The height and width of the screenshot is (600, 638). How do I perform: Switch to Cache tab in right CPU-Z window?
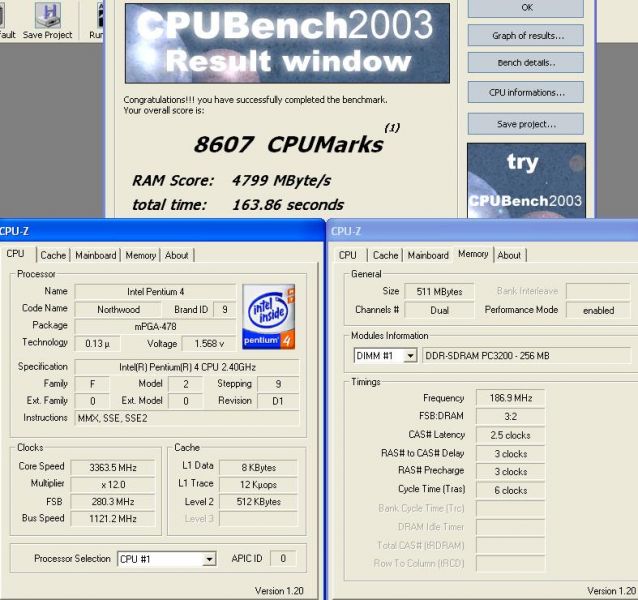(x=385, y=255)
